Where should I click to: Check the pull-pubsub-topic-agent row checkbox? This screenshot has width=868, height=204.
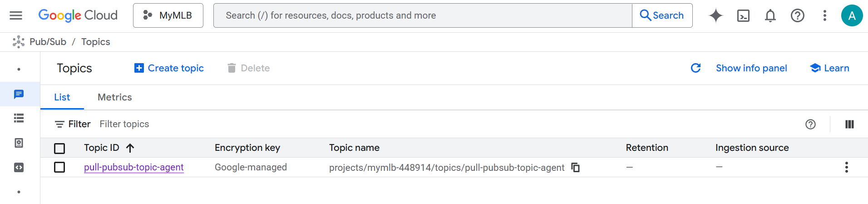(x=59, y=167)
